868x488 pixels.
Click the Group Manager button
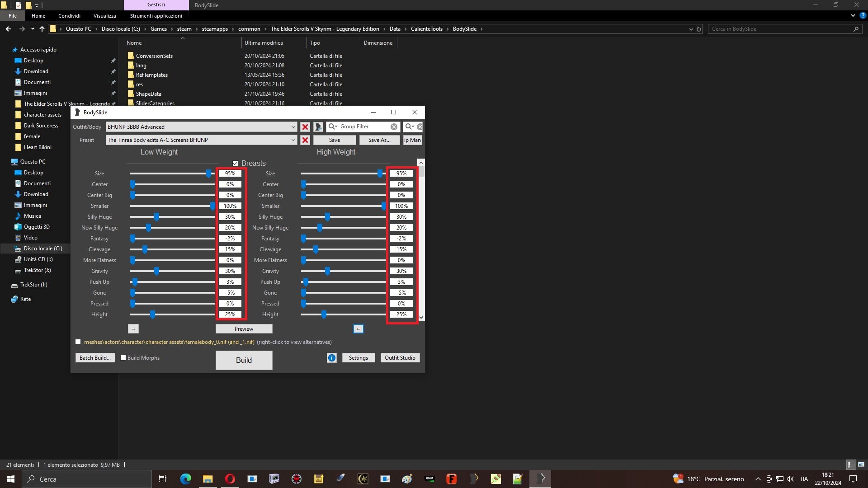412,140
